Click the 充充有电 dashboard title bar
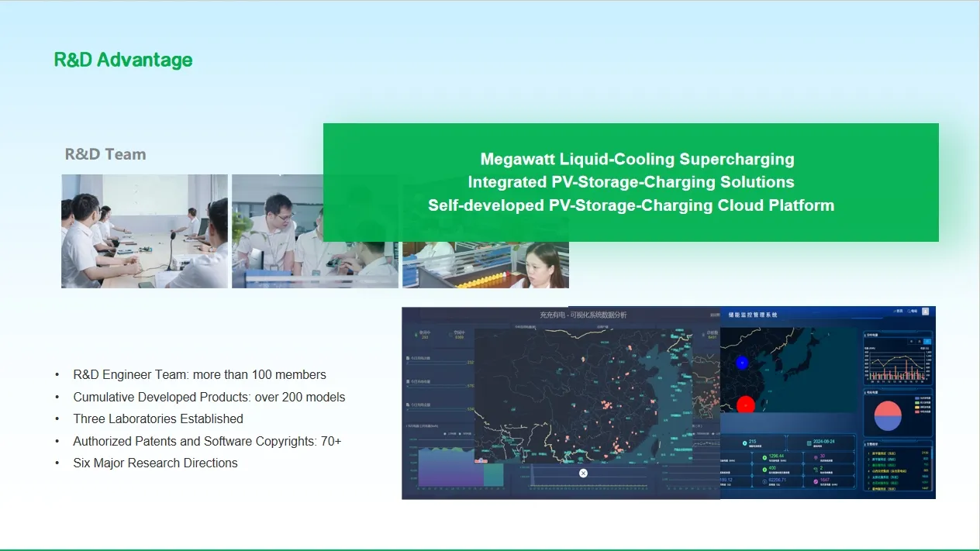This screenshot has width=980, height=551. point(563,314)
